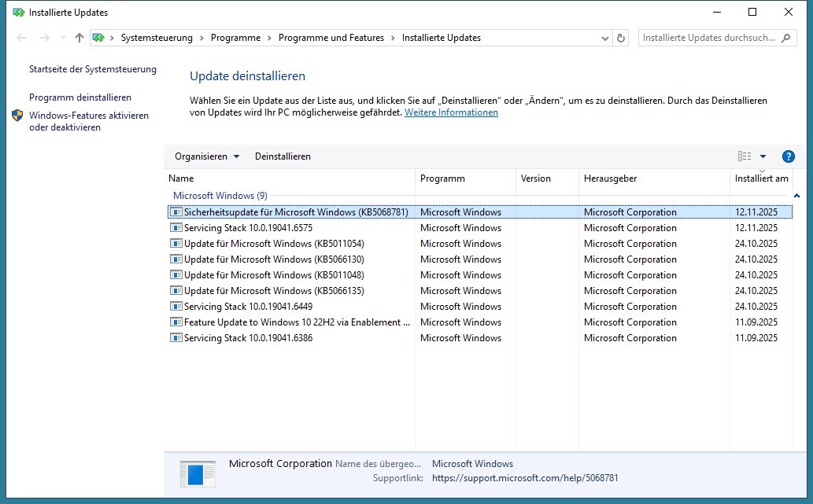Viewport: 813px width, 504px height.
Task: Expand the view options dropdown arrow
Action: coord(763,156)
